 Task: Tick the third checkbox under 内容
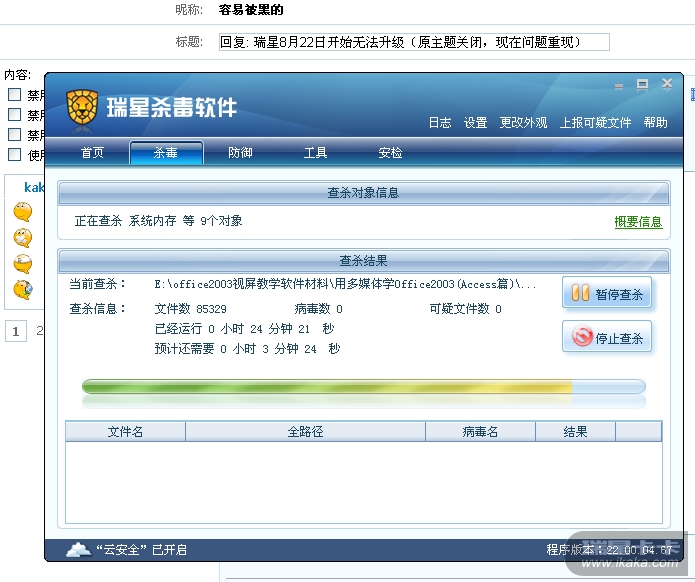[15, 134]
